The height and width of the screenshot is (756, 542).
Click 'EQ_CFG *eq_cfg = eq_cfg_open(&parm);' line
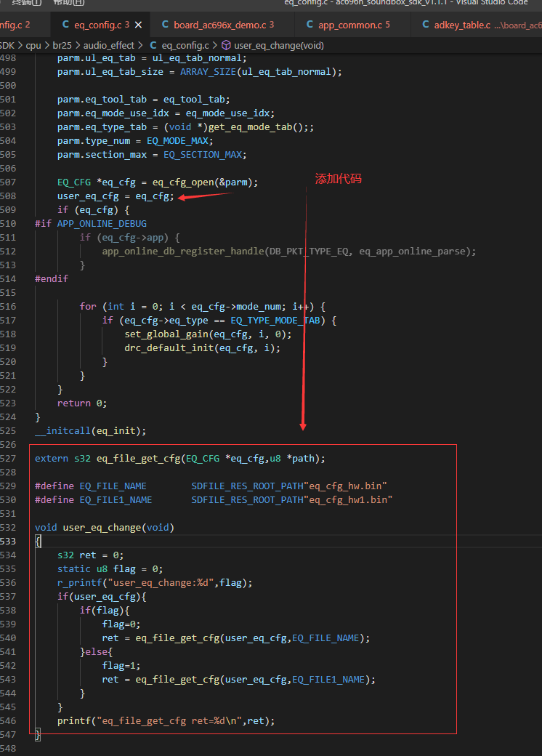(158, 182)
